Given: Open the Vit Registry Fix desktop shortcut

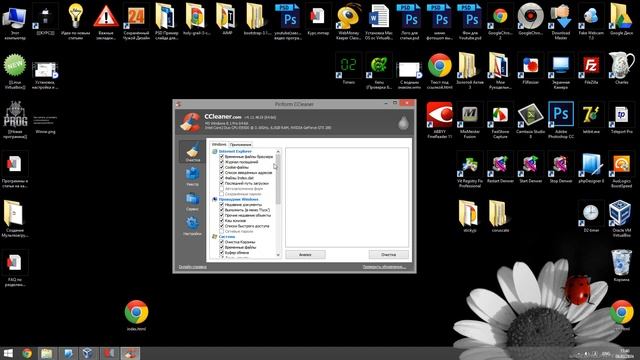Looking at the screenshot, I should click(469, 169).
